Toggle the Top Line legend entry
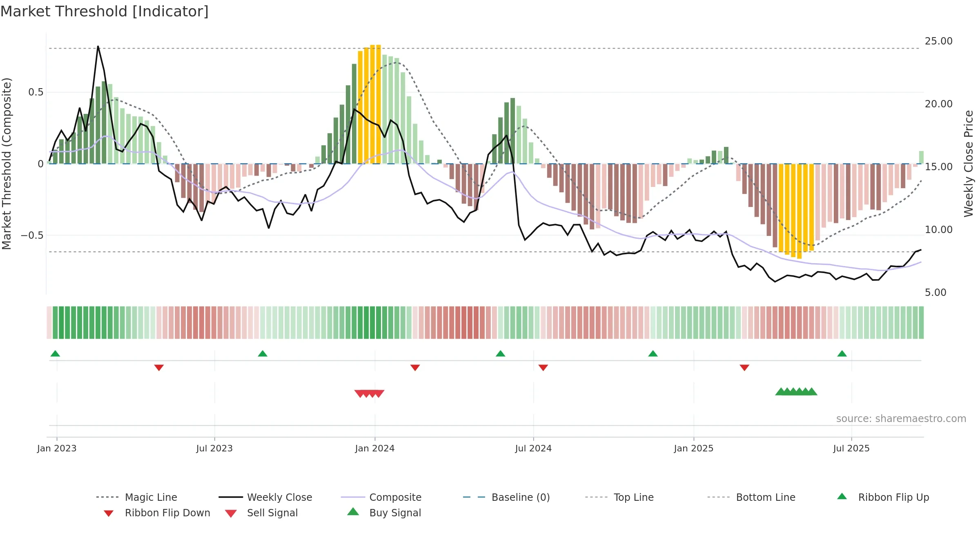980x551 pixels. tap(619, 497)
